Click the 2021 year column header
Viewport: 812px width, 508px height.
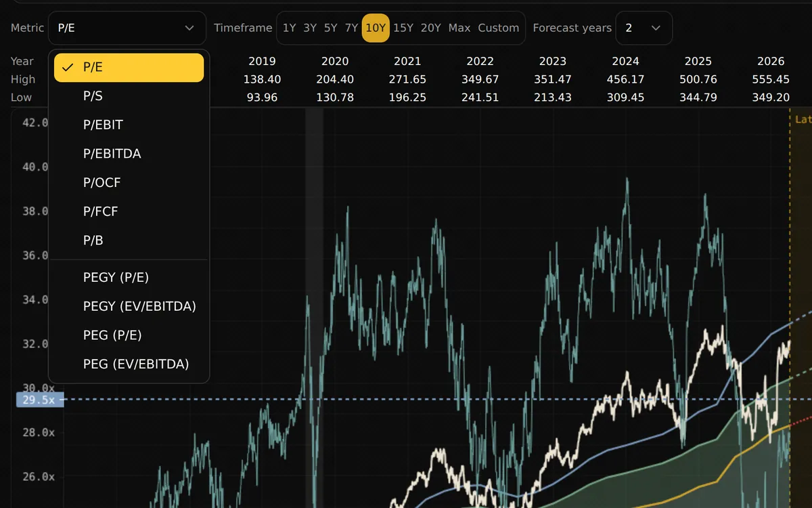coord(407,61)
